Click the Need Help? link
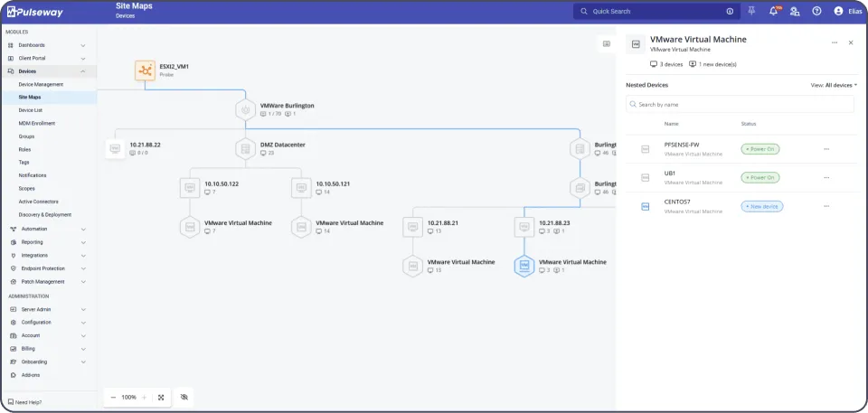This screenshot has height=413, width=868. [x=24, y=402]
